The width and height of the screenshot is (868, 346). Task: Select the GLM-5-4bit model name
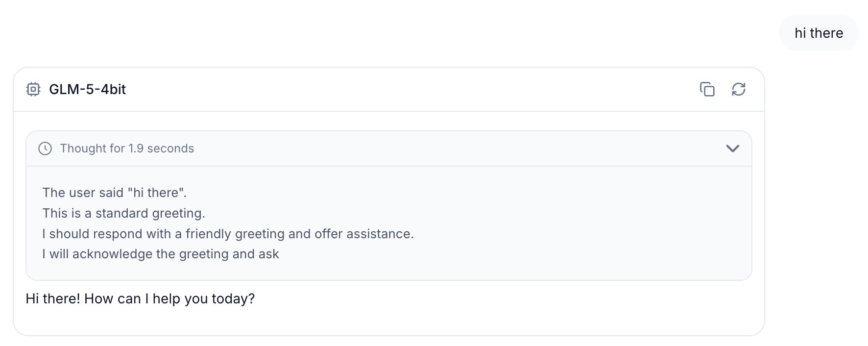point(88,89)
